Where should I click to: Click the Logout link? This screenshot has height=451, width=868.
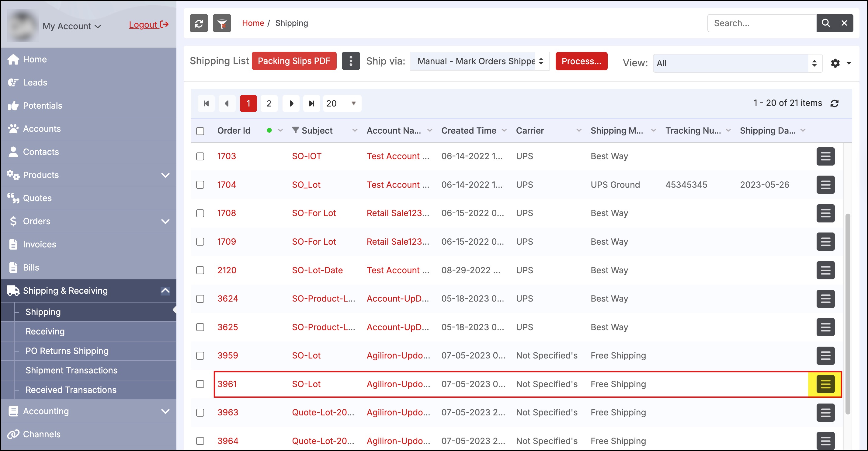coord(149,25)
